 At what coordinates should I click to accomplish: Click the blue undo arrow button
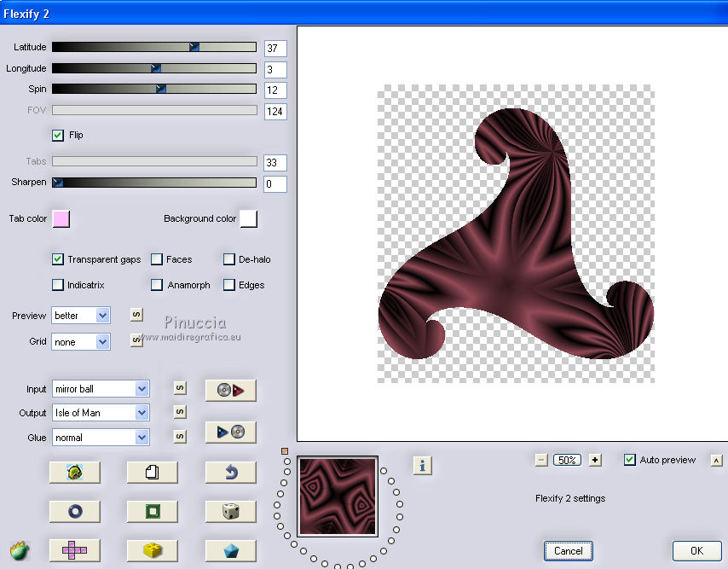tap(231, 473)
